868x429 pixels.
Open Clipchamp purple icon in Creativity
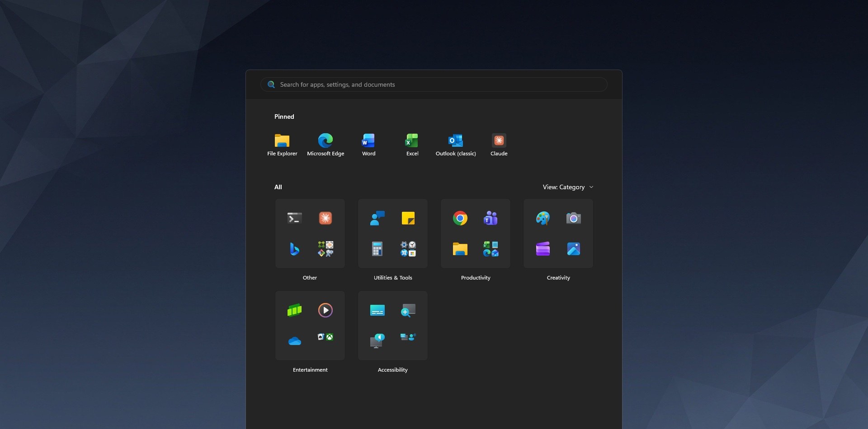[x=543, y=249]
